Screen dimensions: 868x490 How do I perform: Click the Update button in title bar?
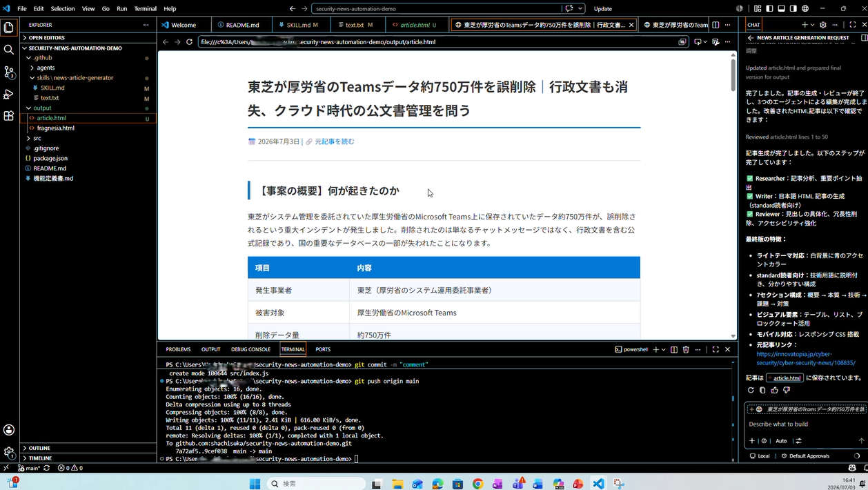tap(603, 9)
